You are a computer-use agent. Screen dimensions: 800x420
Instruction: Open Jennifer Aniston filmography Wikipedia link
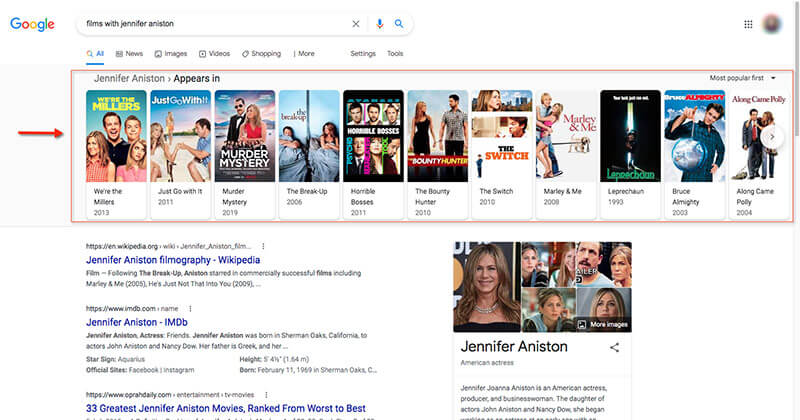coord(173,260)
